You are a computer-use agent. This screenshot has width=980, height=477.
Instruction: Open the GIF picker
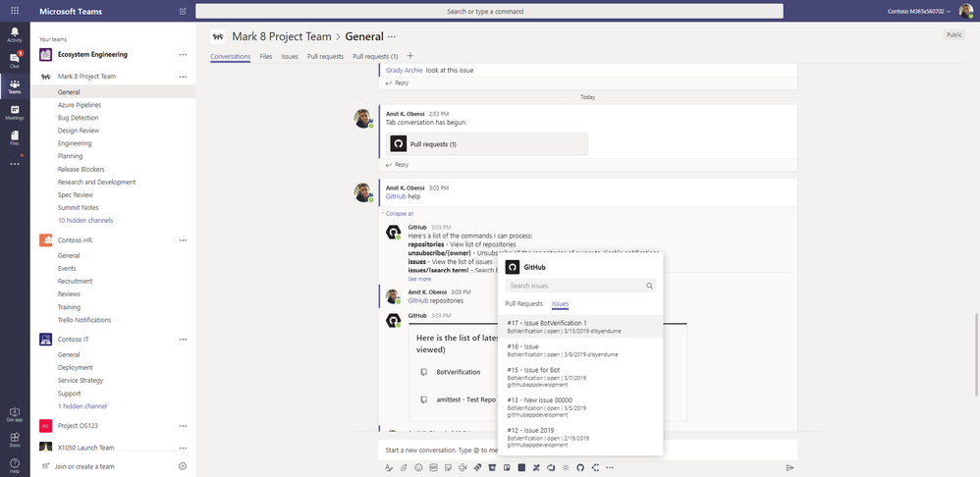(433, 467)
